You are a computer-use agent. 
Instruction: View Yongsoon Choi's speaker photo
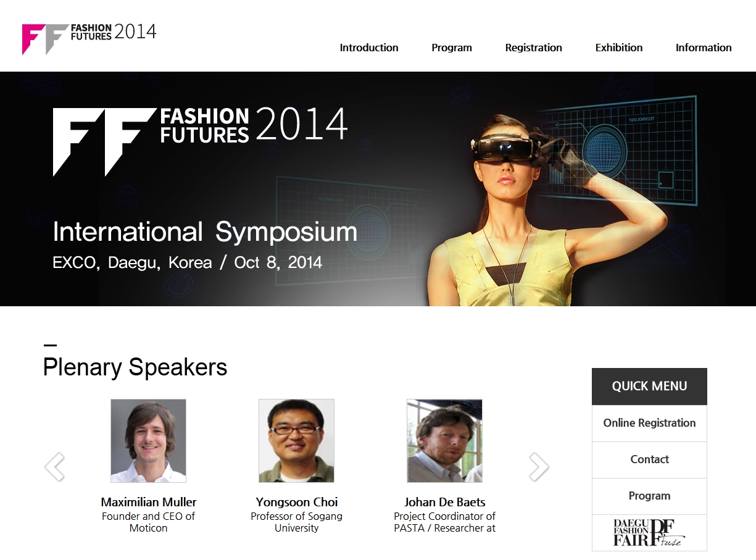click(296, 441)
